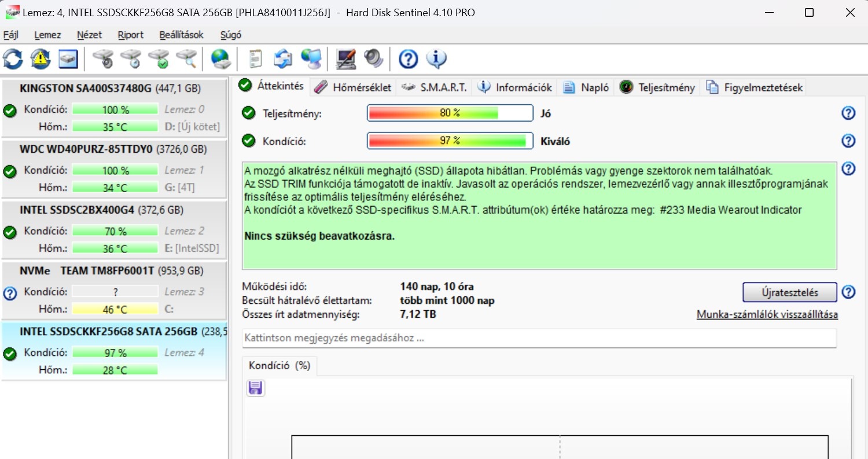The width and height of the screenshot is (868, 459).
Task: Click the 140 nap, 10 óra value
Action: point(437,287)
